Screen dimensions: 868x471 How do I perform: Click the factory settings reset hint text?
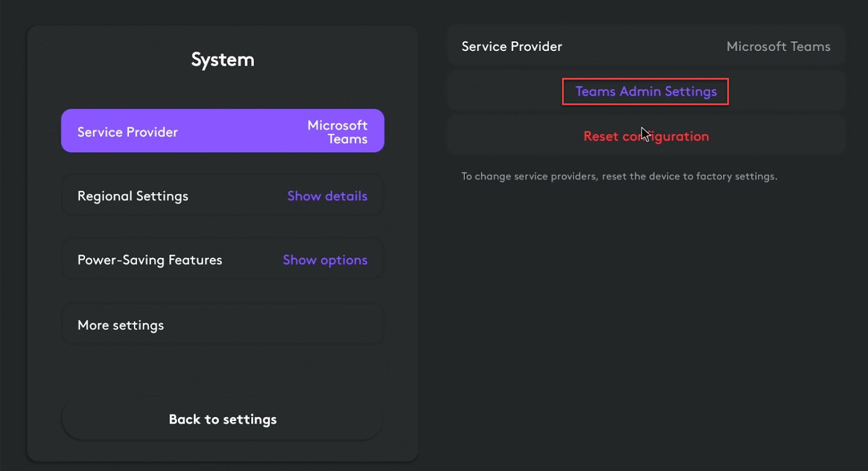click(x=619, y=176)
